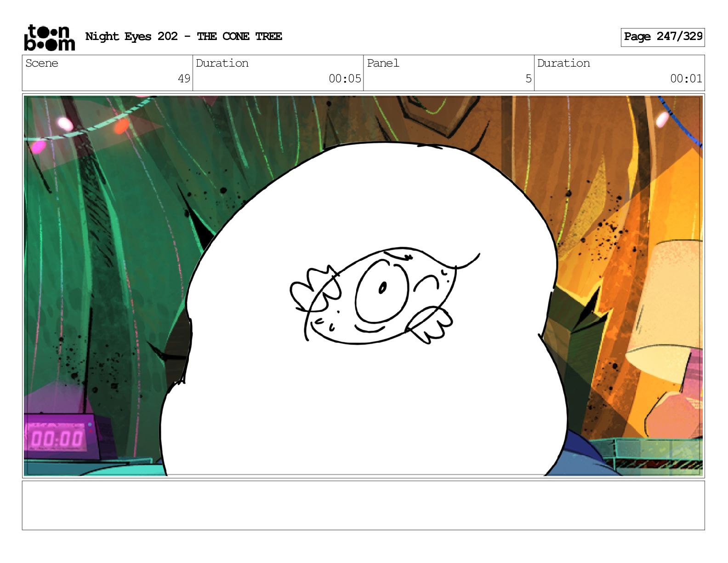Click the Toon Boom logo

tap(49, 37)
